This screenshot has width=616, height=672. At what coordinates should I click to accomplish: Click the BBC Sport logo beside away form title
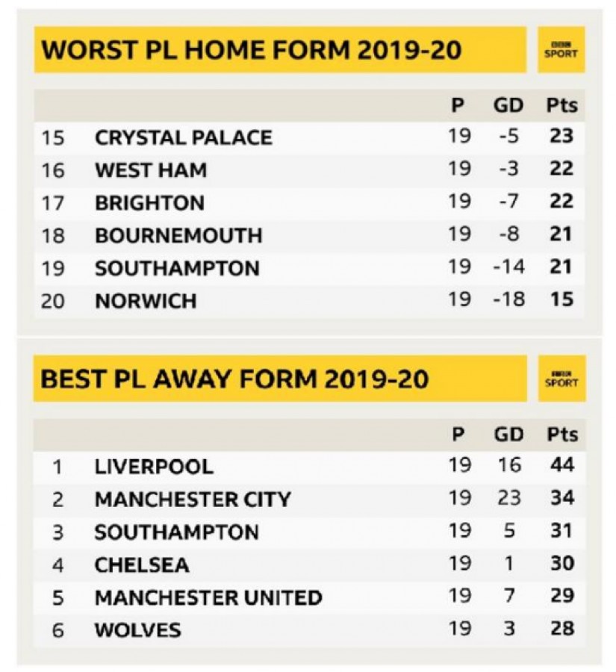pos(561,379)
